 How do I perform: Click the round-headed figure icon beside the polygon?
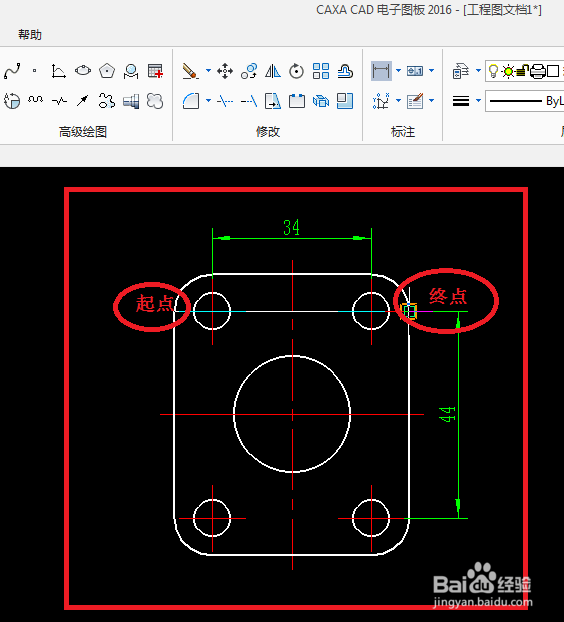[x=131, y=71]
